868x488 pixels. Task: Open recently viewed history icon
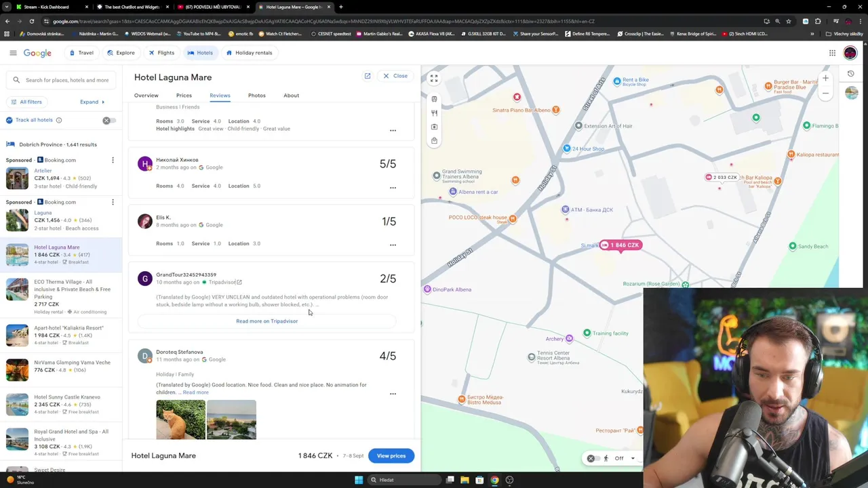pyautogui.click(x=851, y=73)
